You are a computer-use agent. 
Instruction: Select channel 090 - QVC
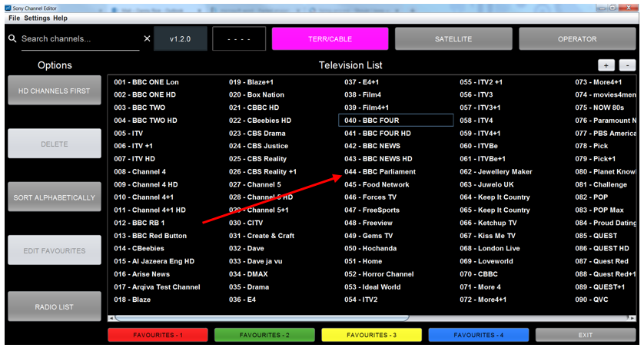point(592,300)
